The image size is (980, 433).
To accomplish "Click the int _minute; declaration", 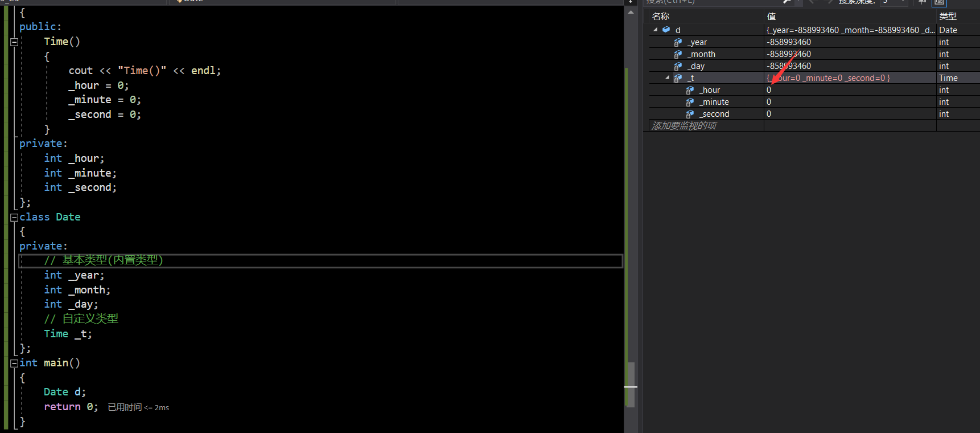I will pos(80,173).
